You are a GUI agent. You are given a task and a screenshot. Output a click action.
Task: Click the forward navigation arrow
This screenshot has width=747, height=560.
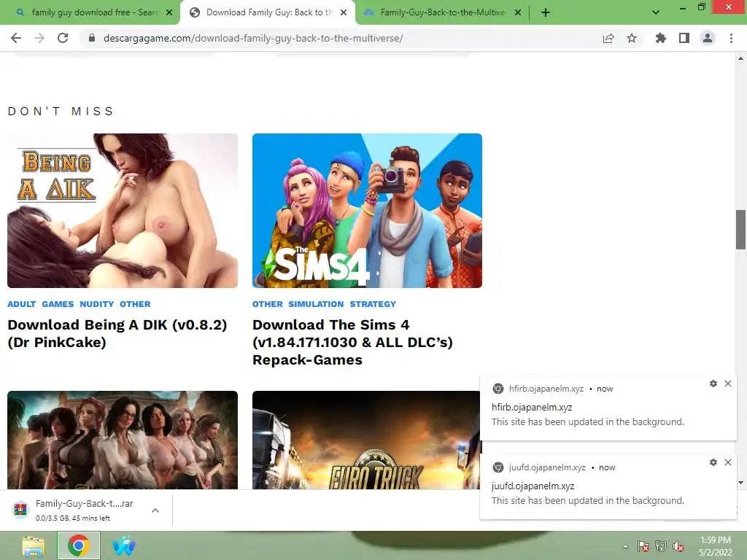coord(39,38)
